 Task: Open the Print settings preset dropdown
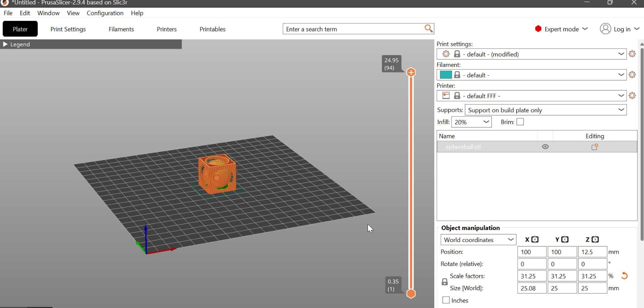pos(531,54)
